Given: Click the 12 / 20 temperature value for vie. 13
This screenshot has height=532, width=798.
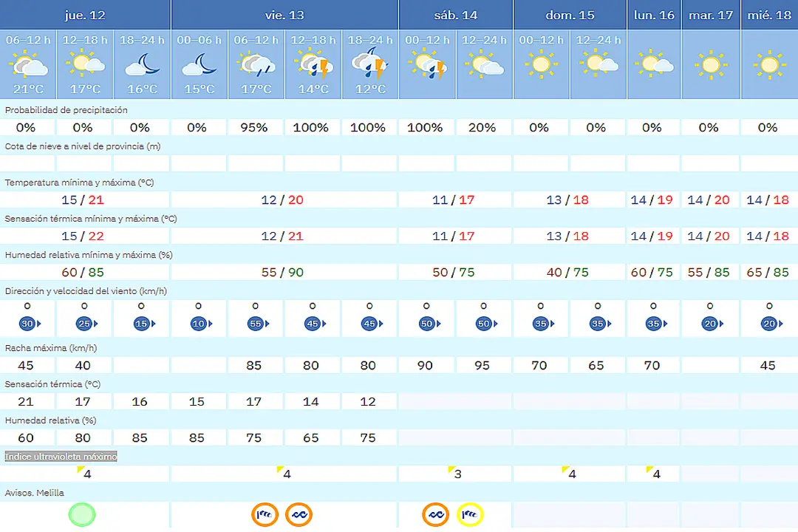Looking at the screenshot, I should (x=282, y=199).
